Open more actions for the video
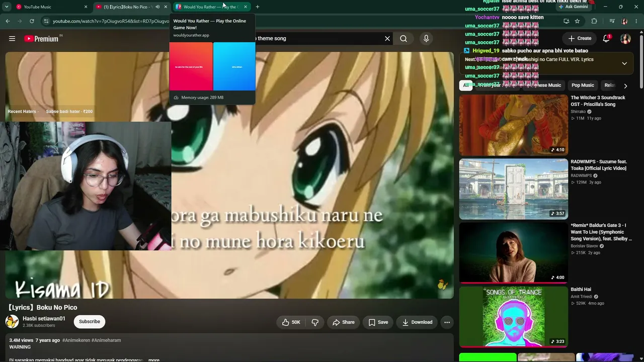The image size is (644, 362). (x=447, y=322)
